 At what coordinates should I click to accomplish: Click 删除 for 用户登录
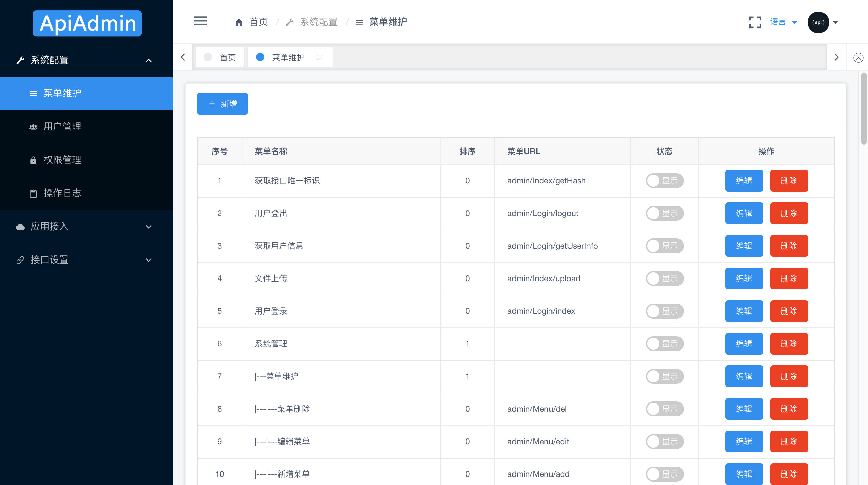click(x=789, y=311)
